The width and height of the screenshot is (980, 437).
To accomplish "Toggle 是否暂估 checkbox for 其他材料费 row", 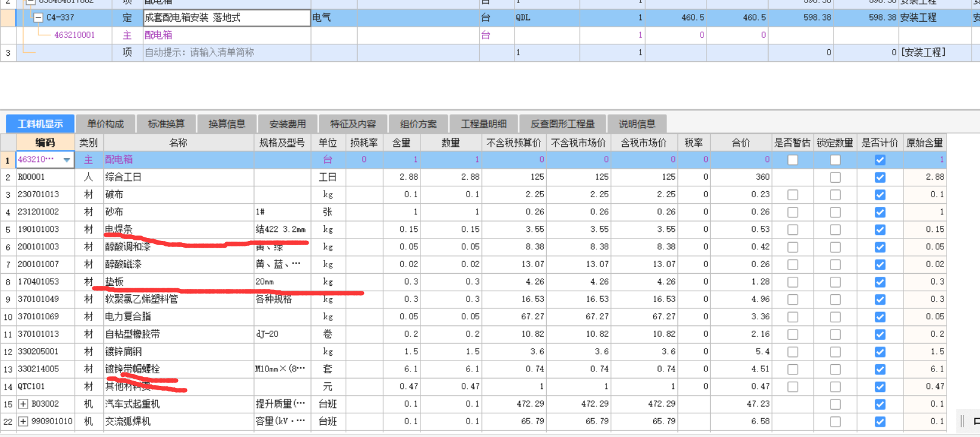I will [792, 387].
